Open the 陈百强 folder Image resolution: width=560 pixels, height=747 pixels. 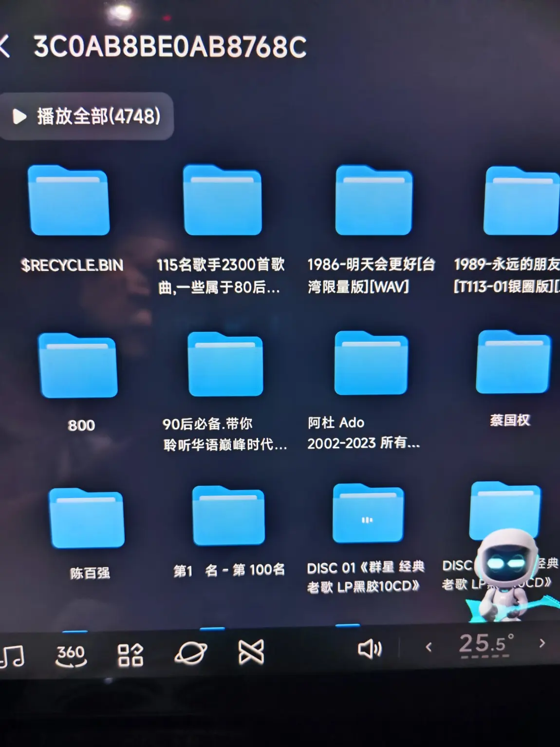[87, 518]
